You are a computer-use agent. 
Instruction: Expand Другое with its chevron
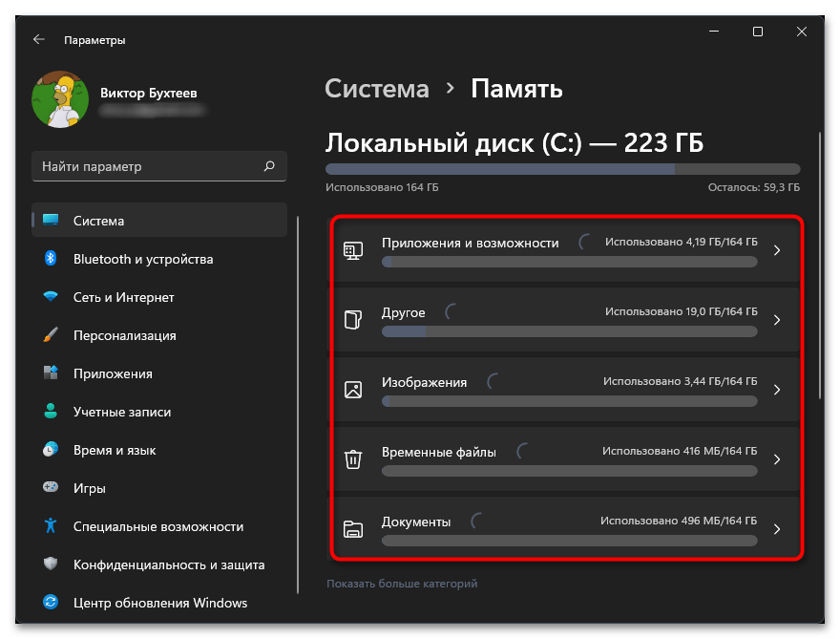click(x=777, y=320)
